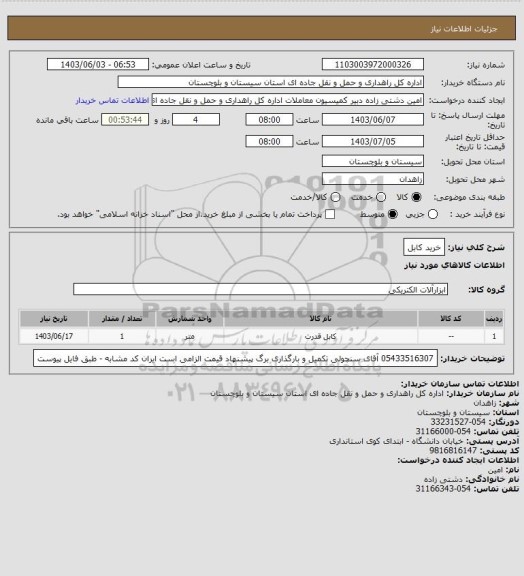Viewport: 524px width, 576px height.
Task: Click the remaining days field showing 4
Action: click(x=196, y=120)
